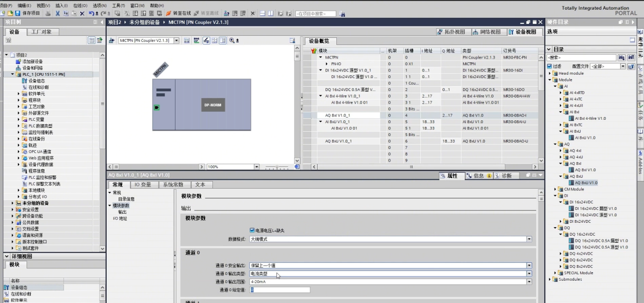The width and height of the screenshot is (644, 303).
Task: Open the 数据格式 大端模式 dropdown
Action: click(x=529, y=239)
